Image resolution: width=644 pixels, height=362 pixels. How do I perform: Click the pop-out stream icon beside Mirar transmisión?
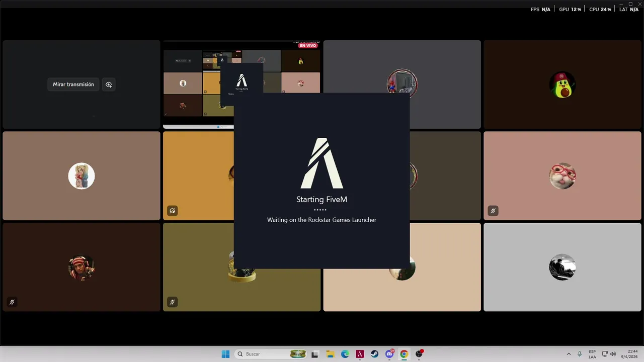tap(109, 84)
